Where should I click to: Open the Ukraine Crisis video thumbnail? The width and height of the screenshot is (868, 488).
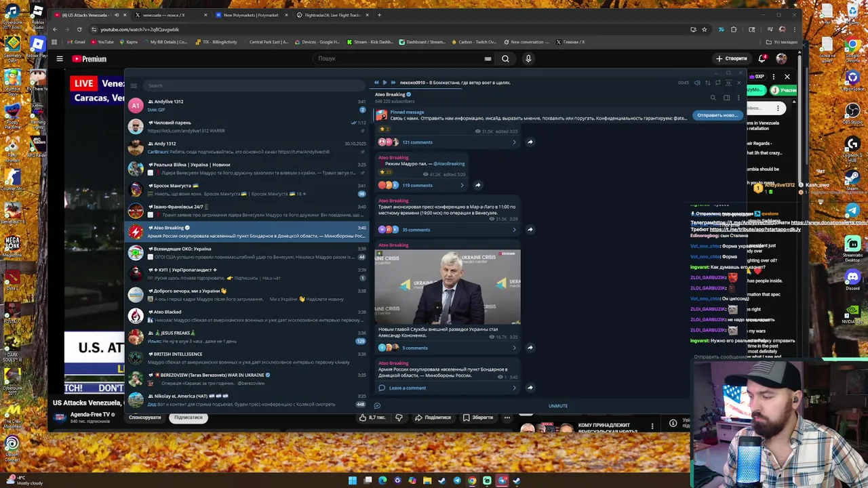(448, 287)
